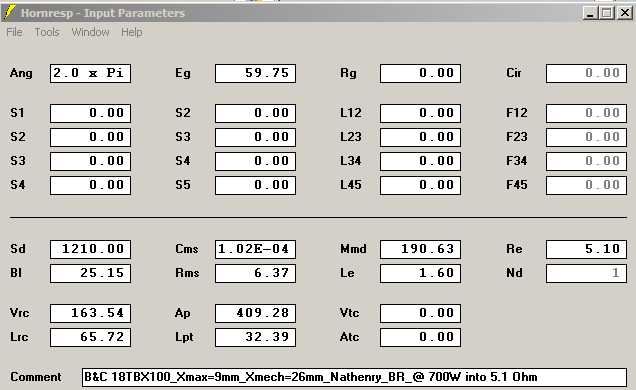Open the Tools menu
The height and width of the screenshot is (390, 636).
47,32
